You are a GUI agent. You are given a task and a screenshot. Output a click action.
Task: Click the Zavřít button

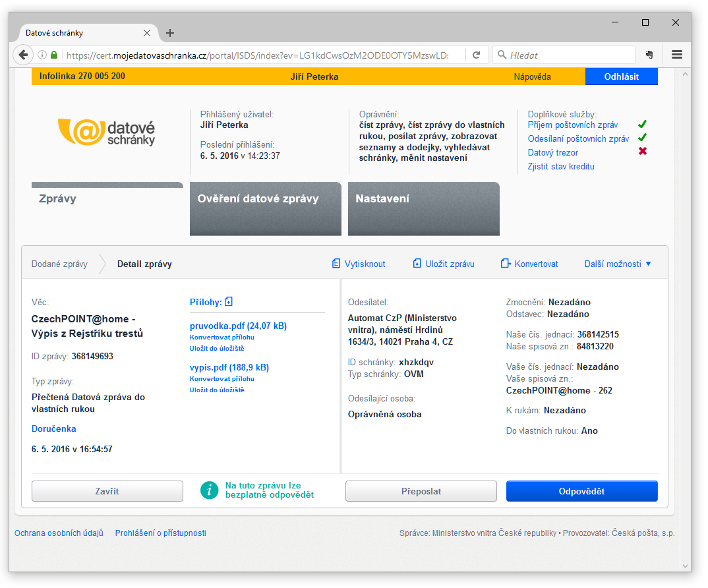(x=107, y=491)
